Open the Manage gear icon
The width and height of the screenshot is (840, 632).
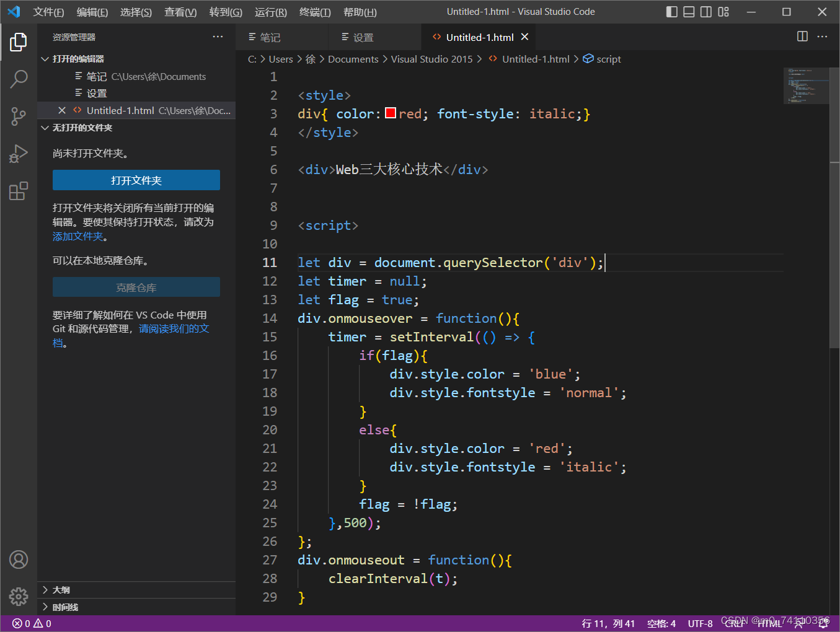click(19, 597)
